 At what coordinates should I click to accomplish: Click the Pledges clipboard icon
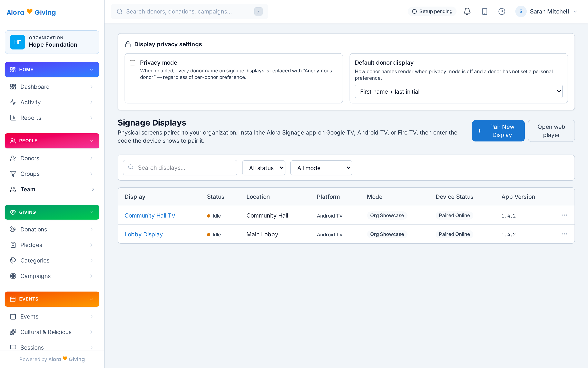click(x=13, y=245)
